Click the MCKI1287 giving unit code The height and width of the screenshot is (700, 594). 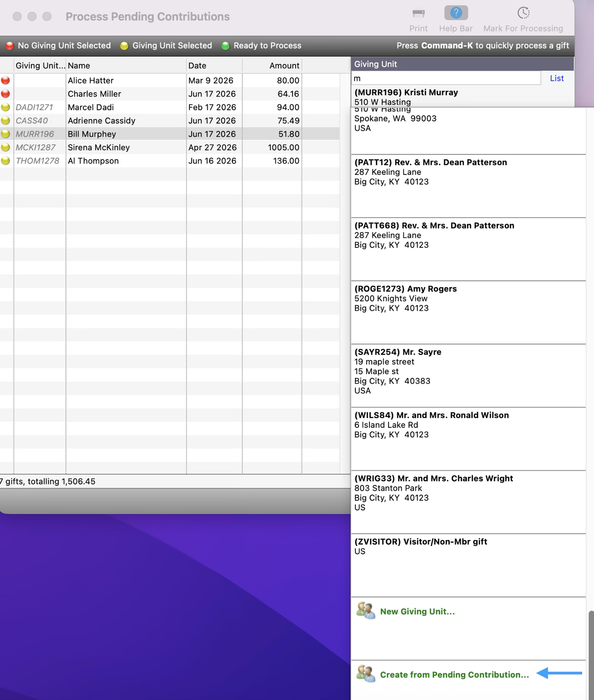point(36,148)
